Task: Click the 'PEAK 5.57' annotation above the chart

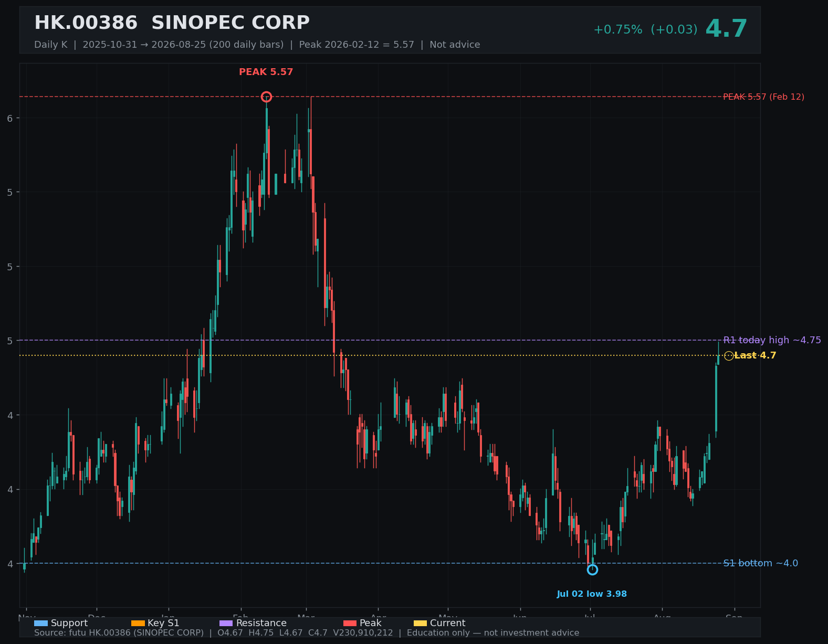Action: (x=266, y=72)
